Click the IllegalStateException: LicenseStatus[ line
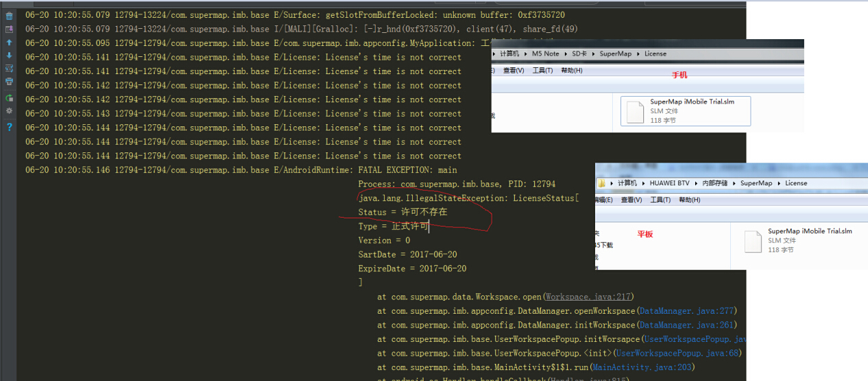Screen dimensions: 868x381 [x=468, y=198]
